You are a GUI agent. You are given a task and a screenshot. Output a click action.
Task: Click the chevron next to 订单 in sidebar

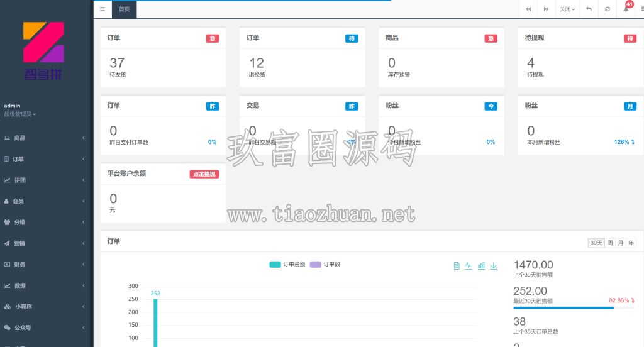(x=84, y=159)
